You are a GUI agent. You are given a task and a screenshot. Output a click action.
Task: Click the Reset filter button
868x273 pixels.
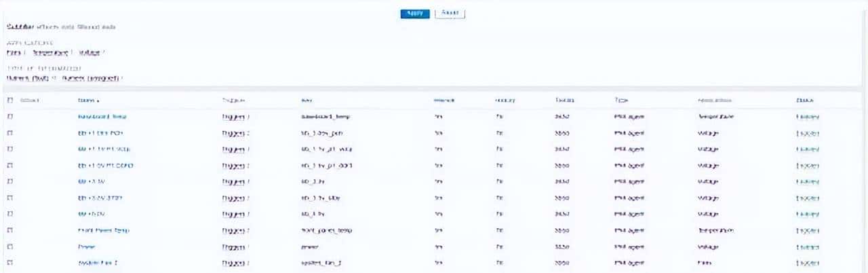450,13
